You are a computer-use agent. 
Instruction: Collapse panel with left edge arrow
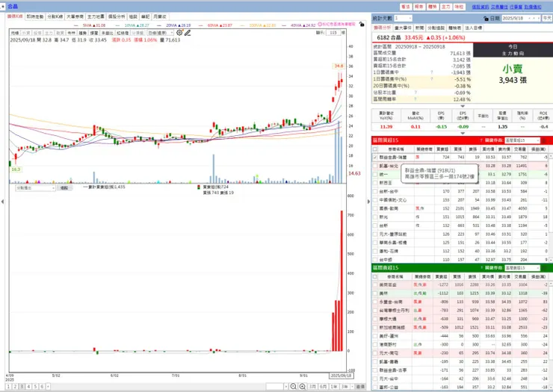pos(2,202)
